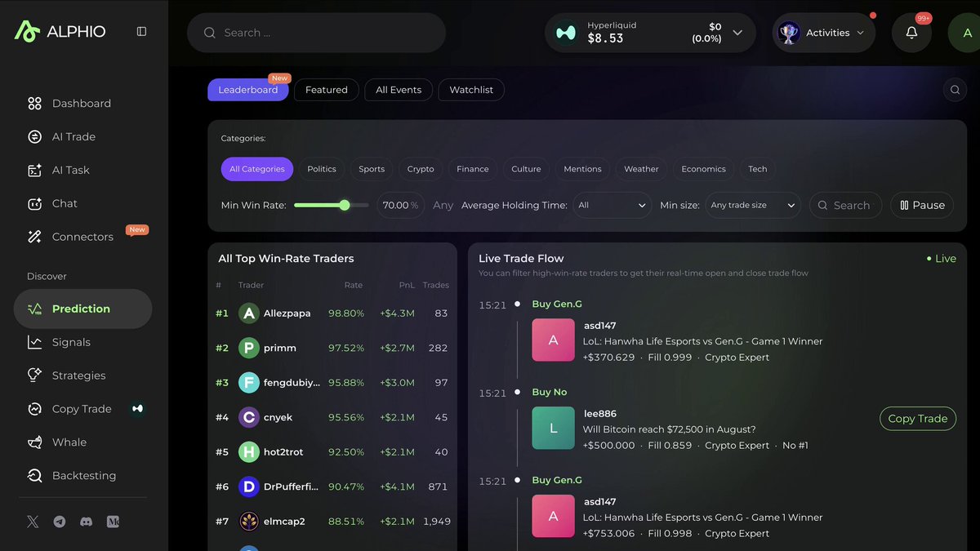Image resolution: width=980 pixels, height=551 pixels.
Task: Collapse the sidebar with the panel icon
Action: (x=141, y=32)
